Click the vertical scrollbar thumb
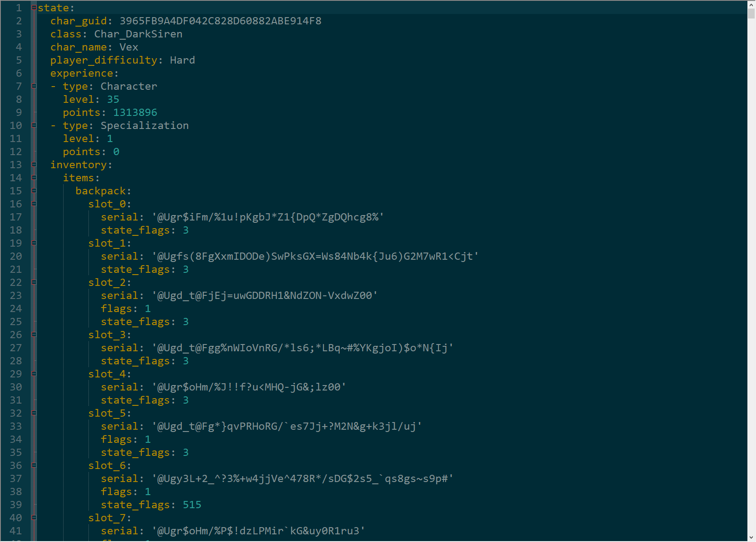 tap(751, 13)
